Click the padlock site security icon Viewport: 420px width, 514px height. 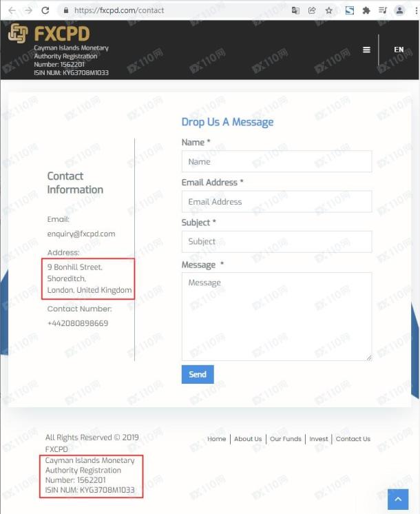click(x=66, y=10)
